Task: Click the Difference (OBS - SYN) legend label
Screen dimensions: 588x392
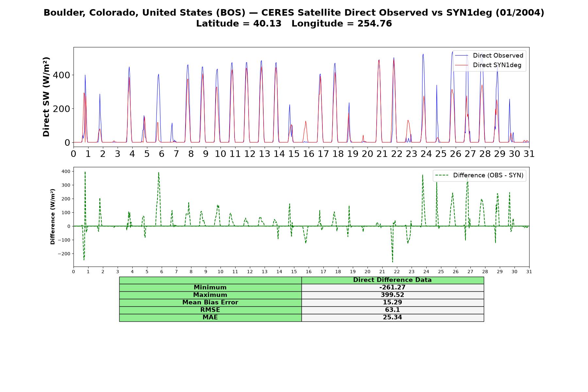Action: 488,175
